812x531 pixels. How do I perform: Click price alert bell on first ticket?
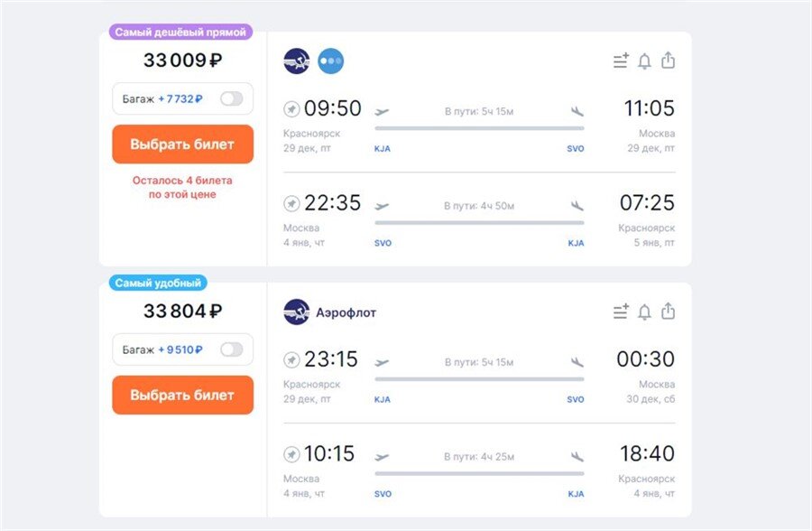pos(644,61)
